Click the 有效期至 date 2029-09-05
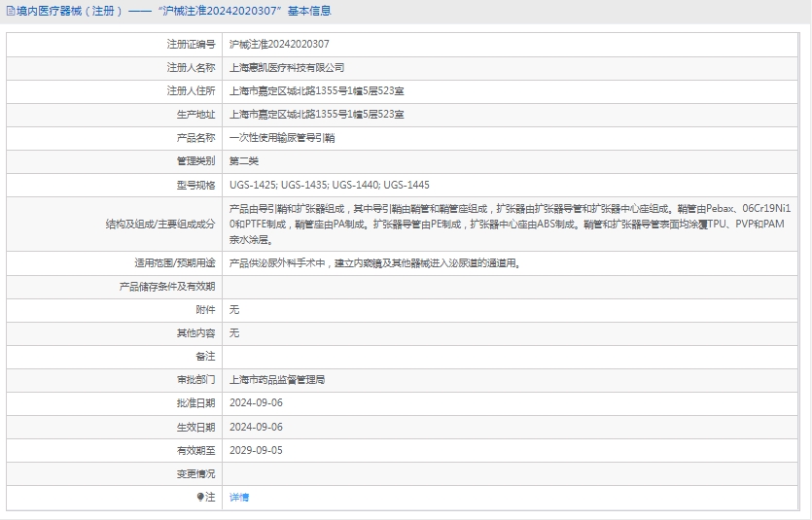Image resolution: width=812 pixels, height=520 pixels. (x=256, y=450)
